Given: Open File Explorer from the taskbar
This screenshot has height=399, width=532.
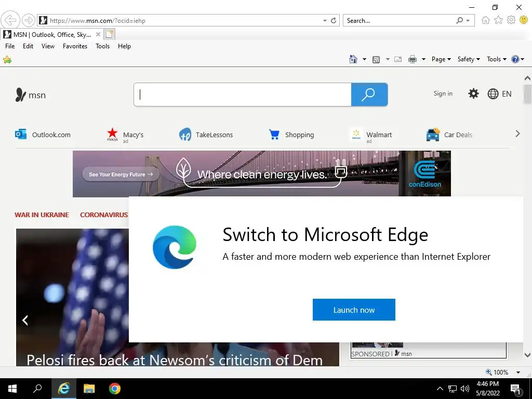Looking at the screenshot, I should click(x=89, y=389).
